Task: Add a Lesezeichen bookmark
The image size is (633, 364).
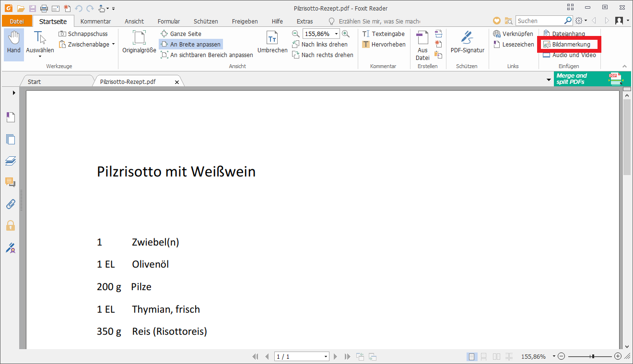Action: [513, 45]
